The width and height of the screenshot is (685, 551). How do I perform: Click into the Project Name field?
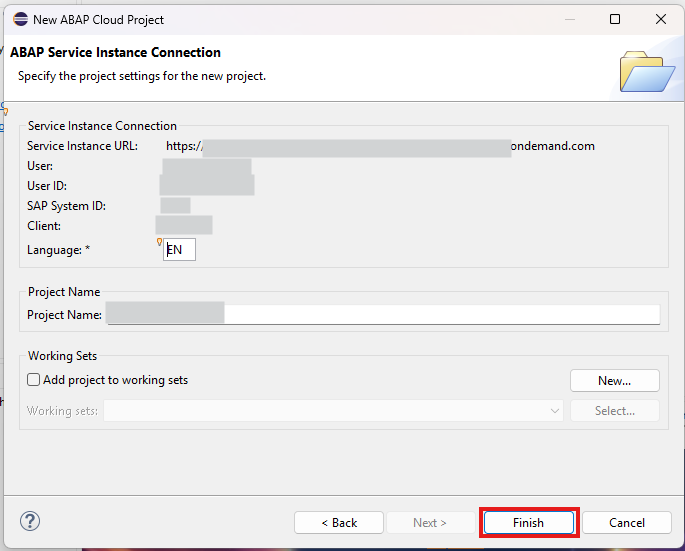pyautogui.click(x=383, y=315)
